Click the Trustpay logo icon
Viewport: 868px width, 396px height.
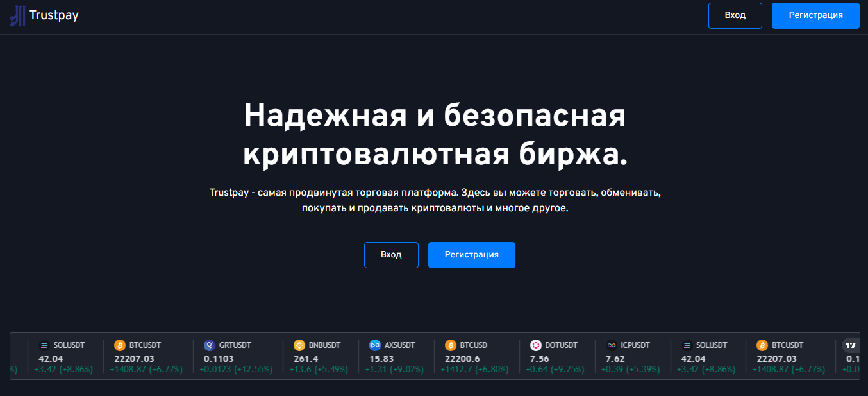pyautogui.click(x=17, y=15)
